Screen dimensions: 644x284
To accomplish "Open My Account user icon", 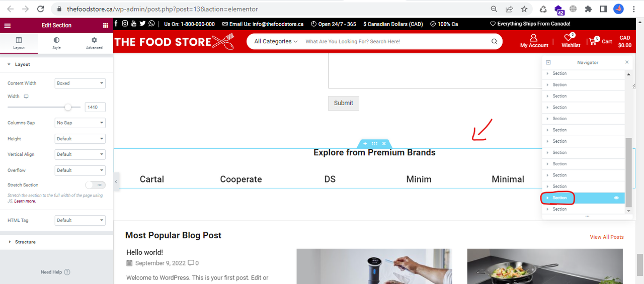I will pos(534,38).
